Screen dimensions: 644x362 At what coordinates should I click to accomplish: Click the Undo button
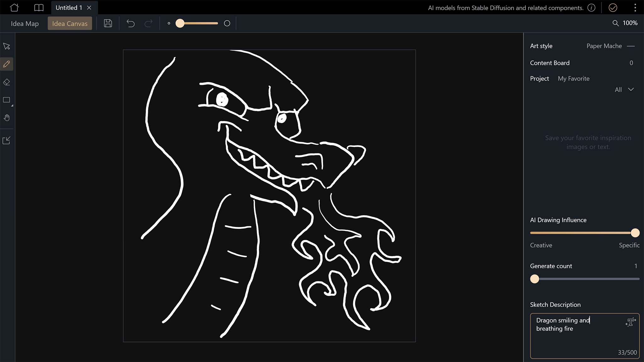[131, 23]
